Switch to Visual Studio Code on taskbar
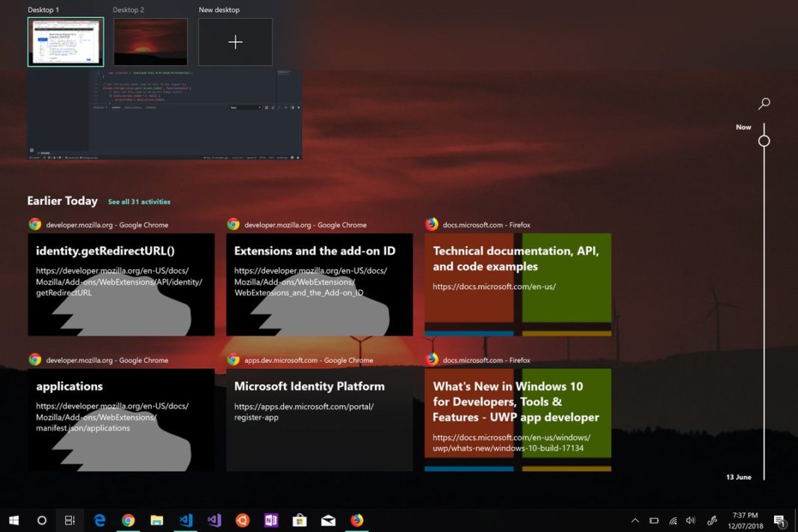Image resolution: width=798 pixels, height=532 pixels. 186,520
